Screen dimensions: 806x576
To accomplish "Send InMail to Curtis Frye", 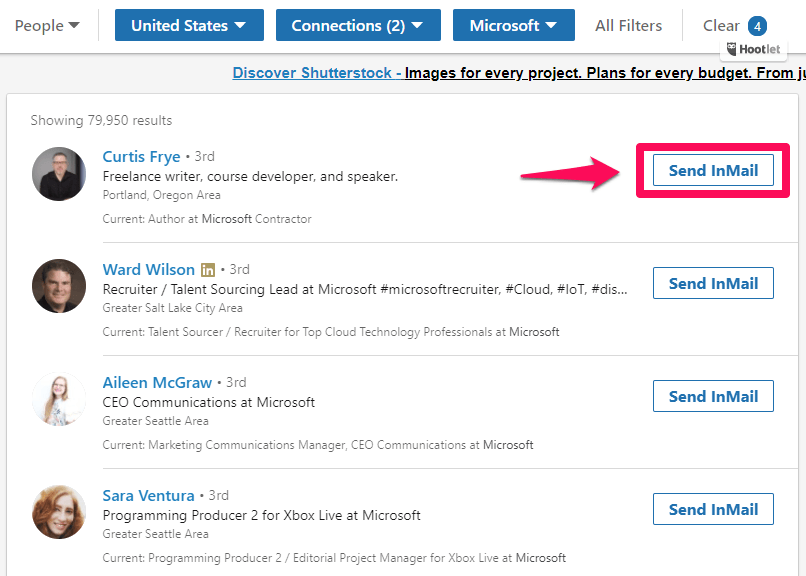I will (x=713, y=170).
